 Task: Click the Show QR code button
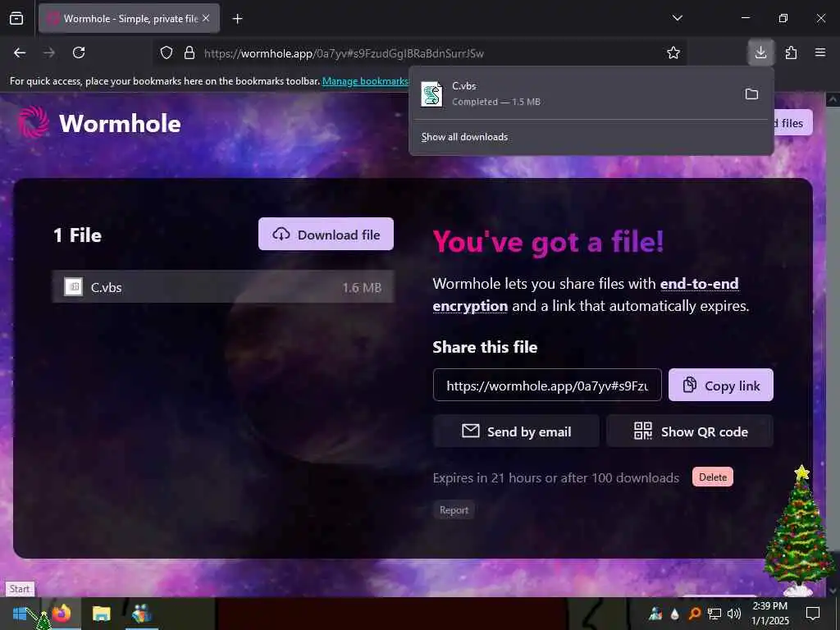[690, 431]
